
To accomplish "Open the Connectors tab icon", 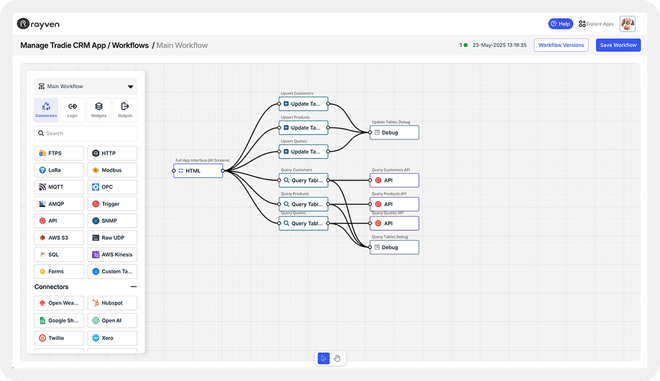I will pos(46,109).
